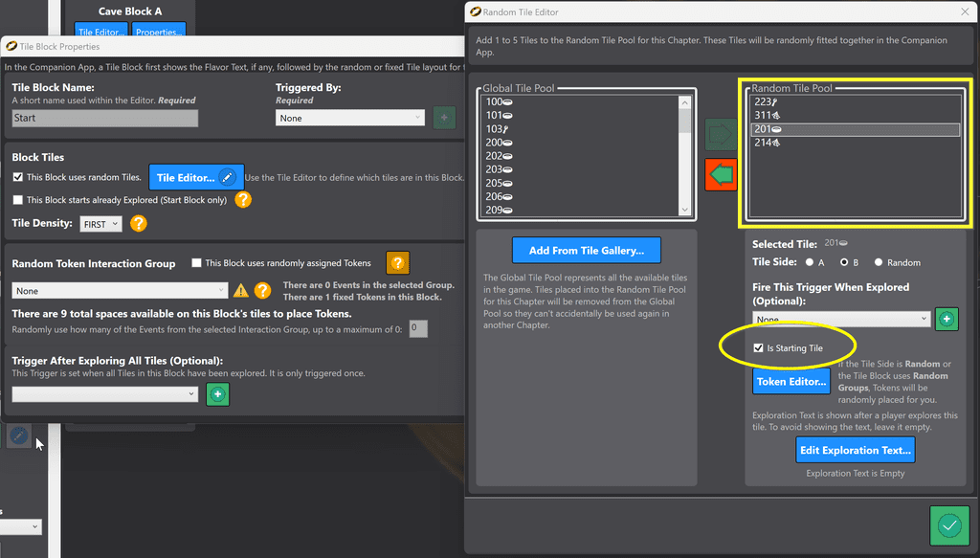Select tile 206 in Global Tile Pool
Image resolution: width=980 pixels, height=558 pixels.
click(580, 196)
